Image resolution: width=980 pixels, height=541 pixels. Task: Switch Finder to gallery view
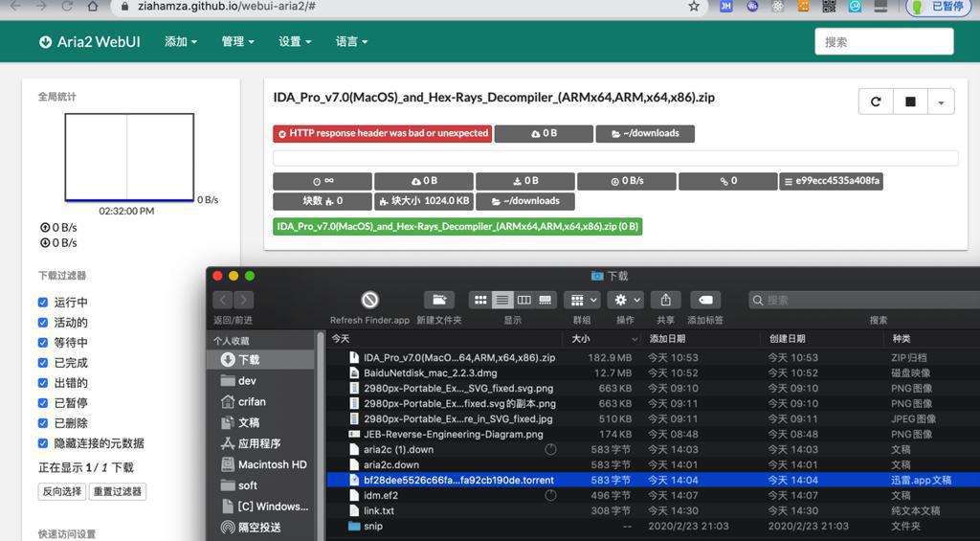coord(545,301)
